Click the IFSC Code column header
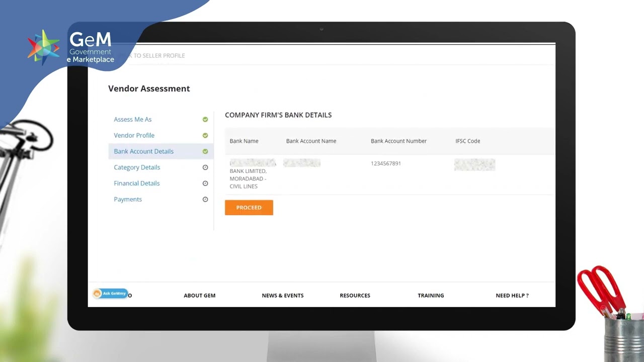This screenshot has width=644, height=362. click(x=468, y=141)
